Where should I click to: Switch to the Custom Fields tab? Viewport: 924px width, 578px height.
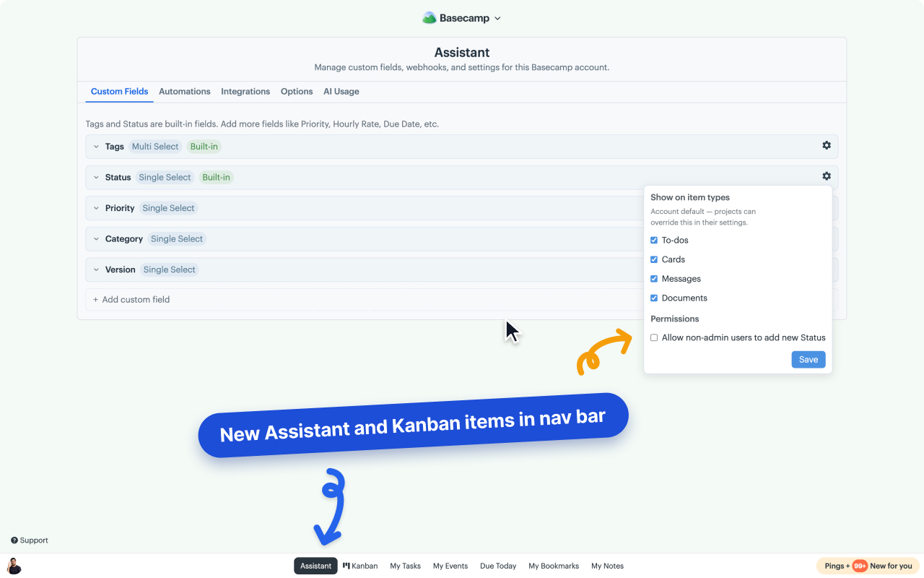click(119, 92)
